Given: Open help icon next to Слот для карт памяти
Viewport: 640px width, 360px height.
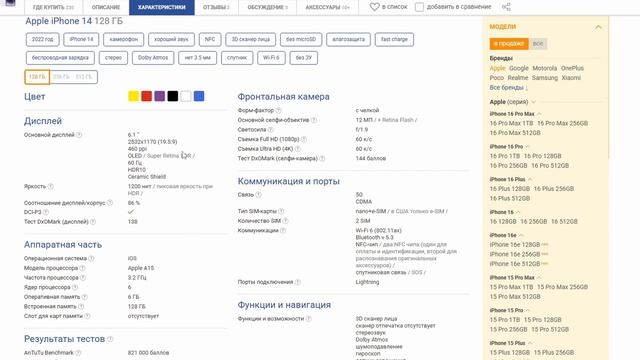Looking at the screenshot, I should pos(87,316).
